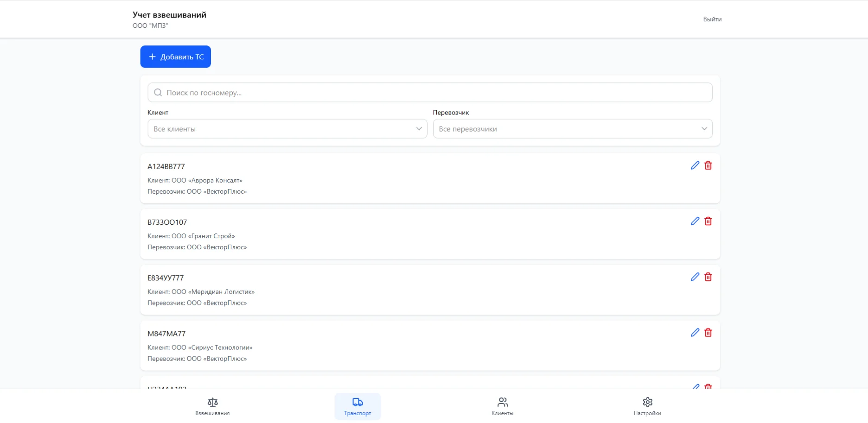Click the scales icon for Взвешивания

tap(212, 402)
